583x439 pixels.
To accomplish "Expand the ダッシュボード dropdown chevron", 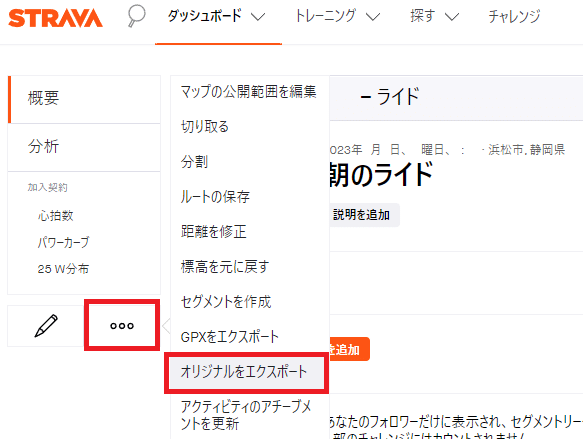I will coord(258,17).
